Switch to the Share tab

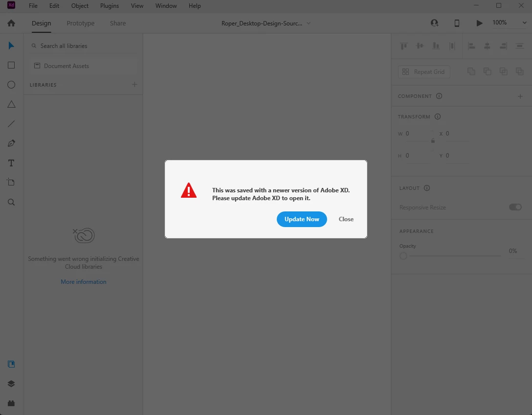[118, 23]
